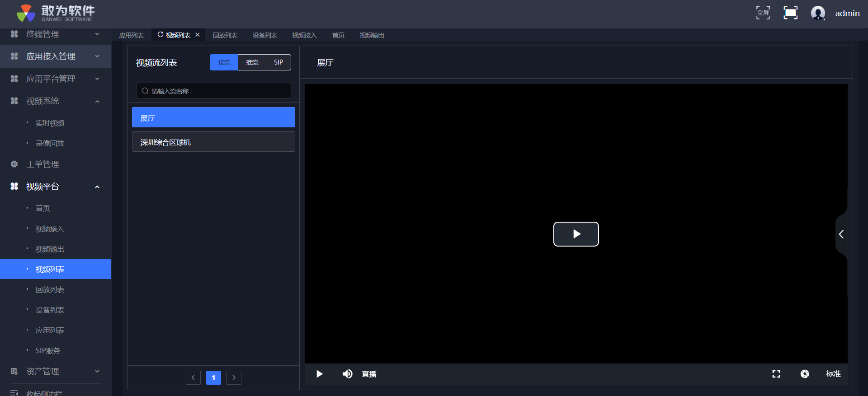This screenshot has height=396, width=868.
Task: Expand the 应用接入管理 menu
Action: coord(55,56)
